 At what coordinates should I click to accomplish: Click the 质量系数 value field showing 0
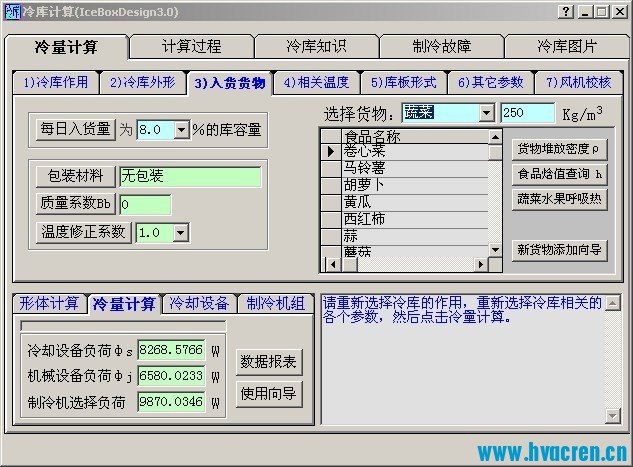145,204
